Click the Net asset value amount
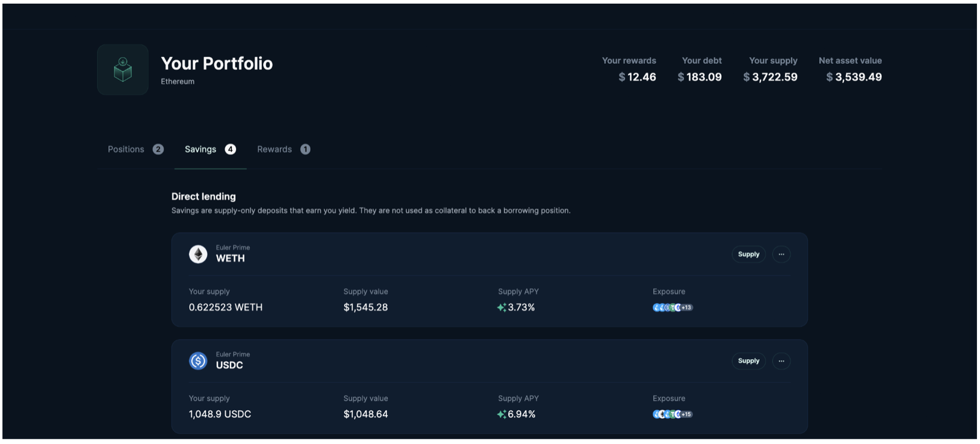 (x=854, y=77)
